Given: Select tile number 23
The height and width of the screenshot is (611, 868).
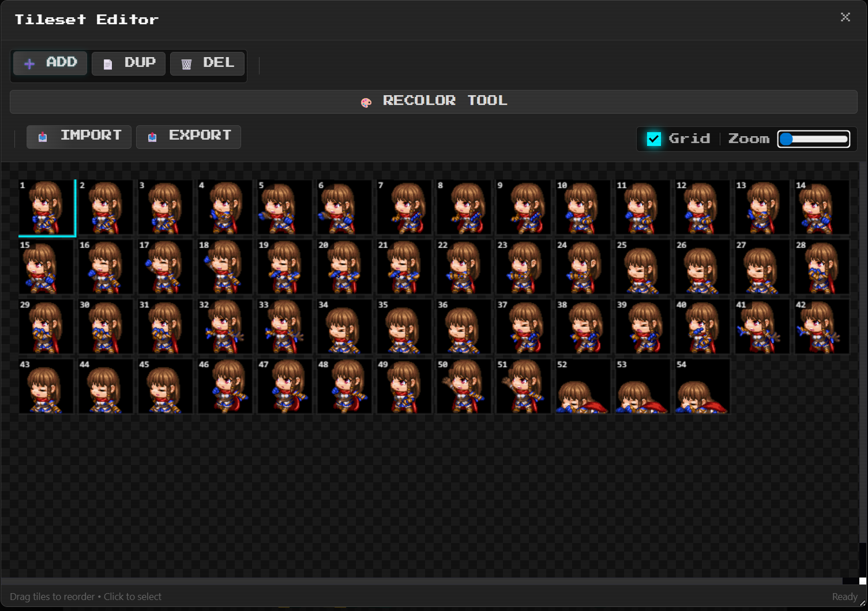Looking at the screenshot, I should click(524, 268).
